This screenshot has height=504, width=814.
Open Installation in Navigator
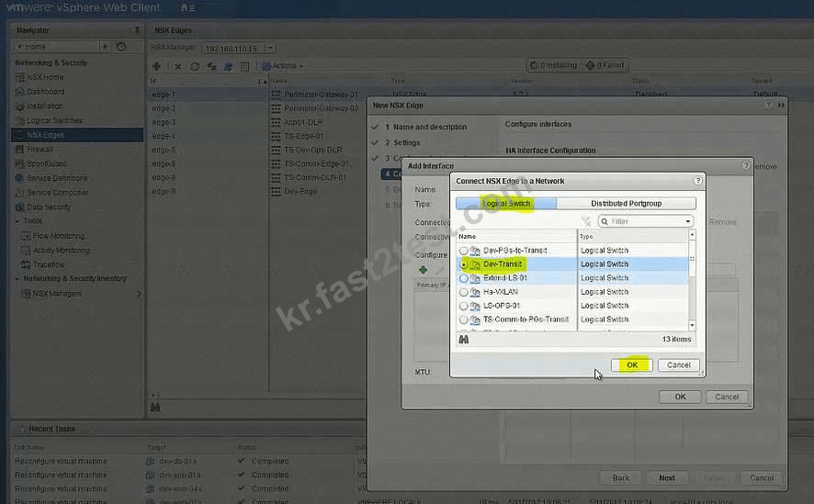pos(45,106)
